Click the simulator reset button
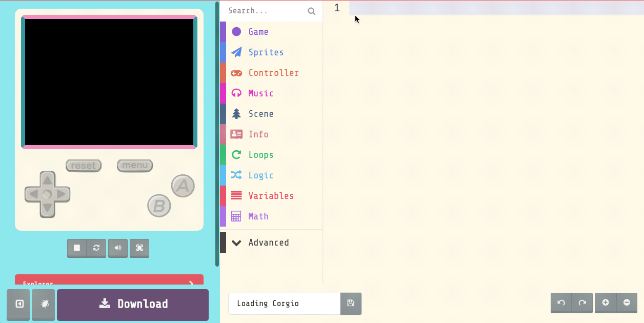Image resolution: width=644 pixels, height=323 pixels. click(84, 166)
